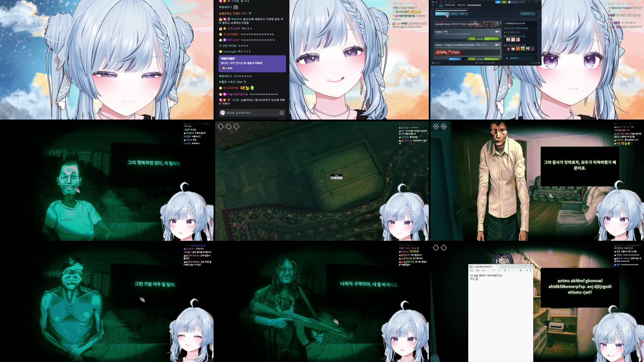644x362 pixels.
Task: Click the music note icon on soundtrack bundle
Action: click(x=498, y=45)
